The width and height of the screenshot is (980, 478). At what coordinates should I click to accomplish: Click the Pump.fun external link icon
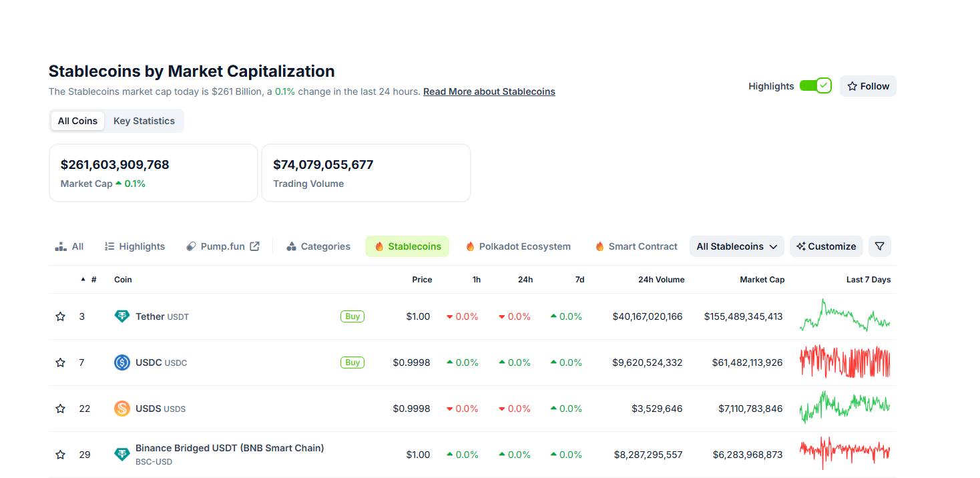254,246
